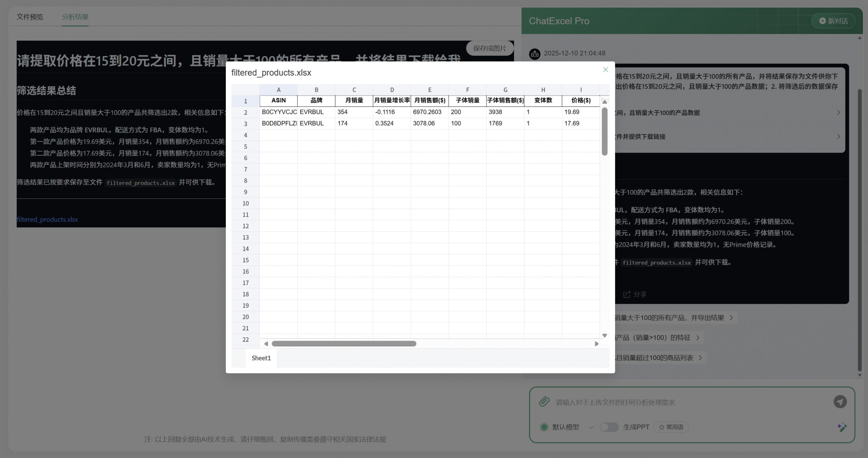
Task: Attach a file using the paperclip icon
Action: (x=544, y=402)
